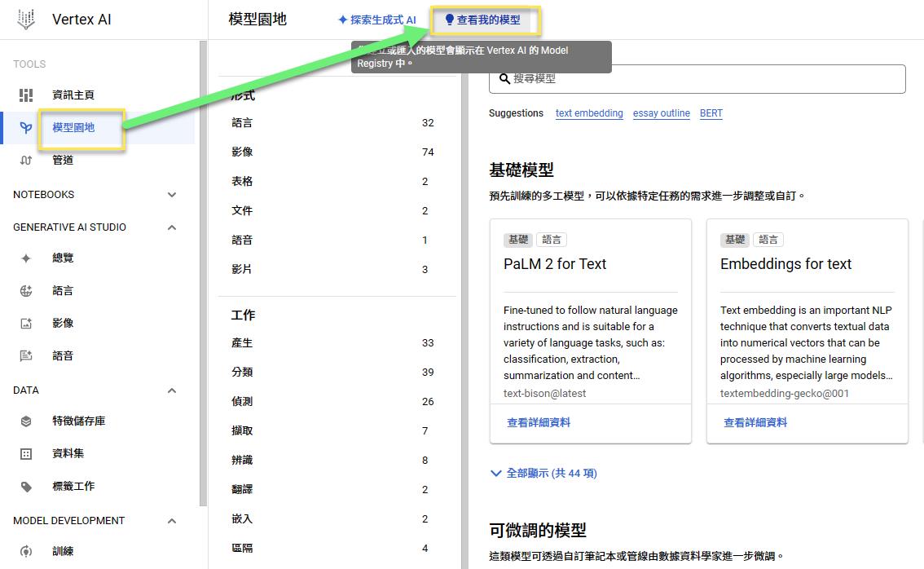
Task: Open 資訊主頁 dashboard icon in sidebar
Action: (26, 95)
